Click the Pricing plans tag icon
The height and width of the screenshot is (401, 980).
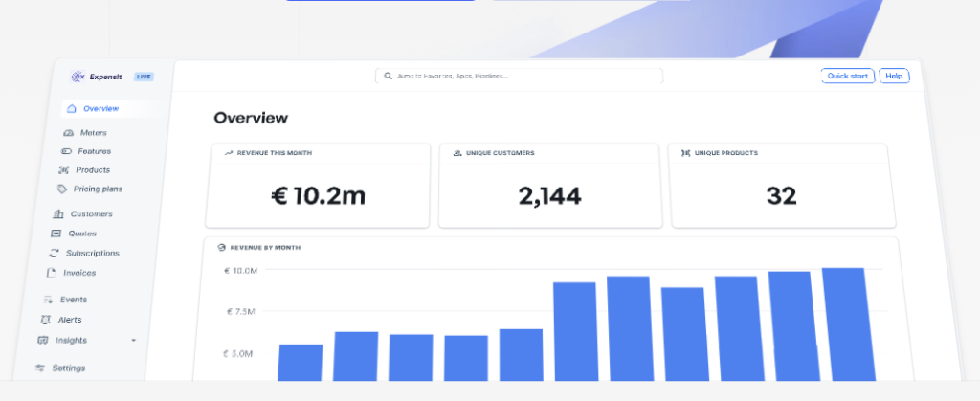[x=62, y=189]
